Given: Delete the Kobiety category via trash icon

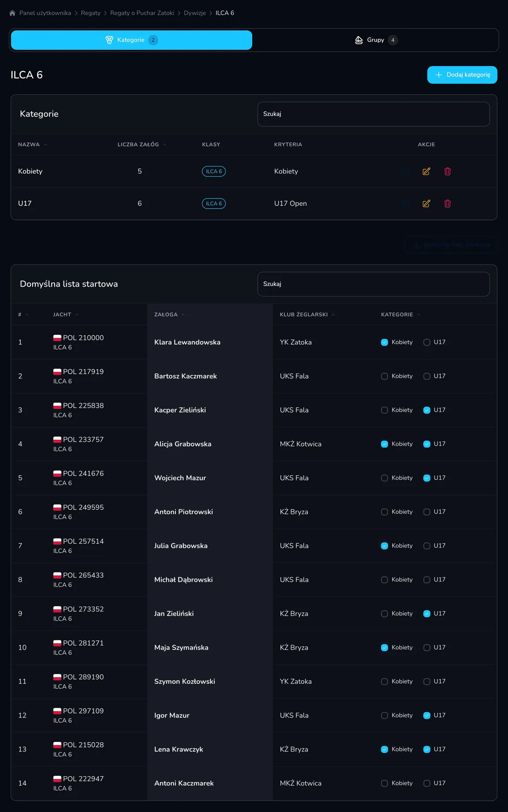Looking at the screenshot, I should point(448,171).
